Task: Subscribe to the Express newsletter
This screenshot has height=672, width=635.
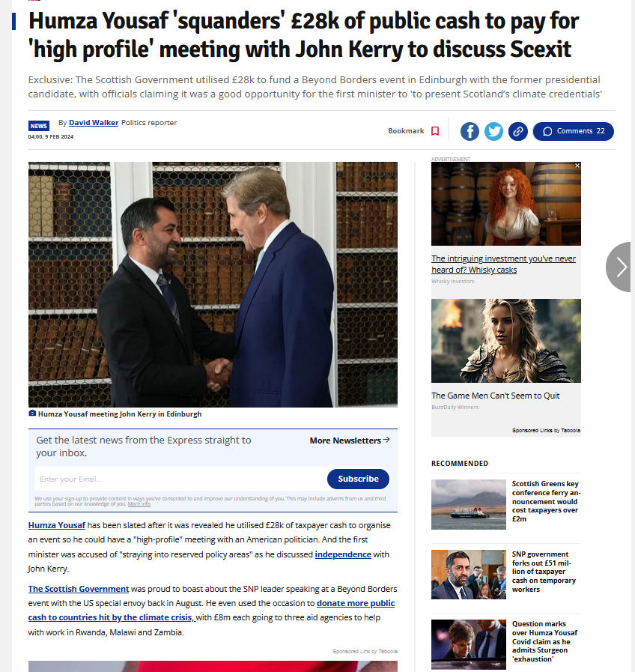Action: pos(358,479)
